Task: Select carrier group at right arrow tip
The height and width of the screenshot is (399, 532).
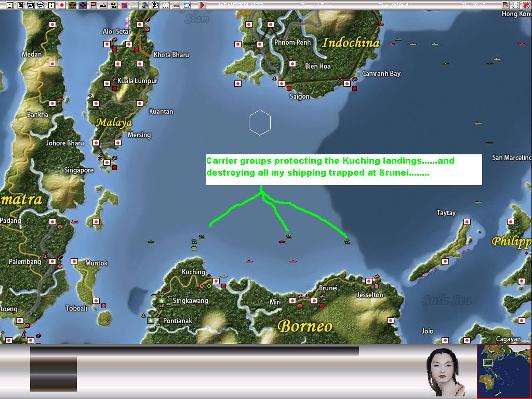Action: (x=347, y=241)
